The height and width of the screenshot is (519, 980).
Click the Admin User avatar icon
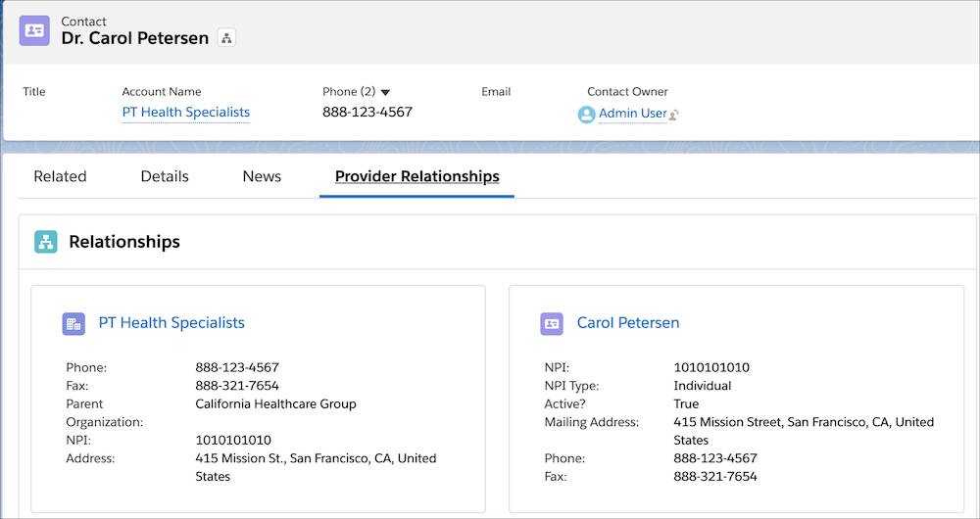coord(586,115)
